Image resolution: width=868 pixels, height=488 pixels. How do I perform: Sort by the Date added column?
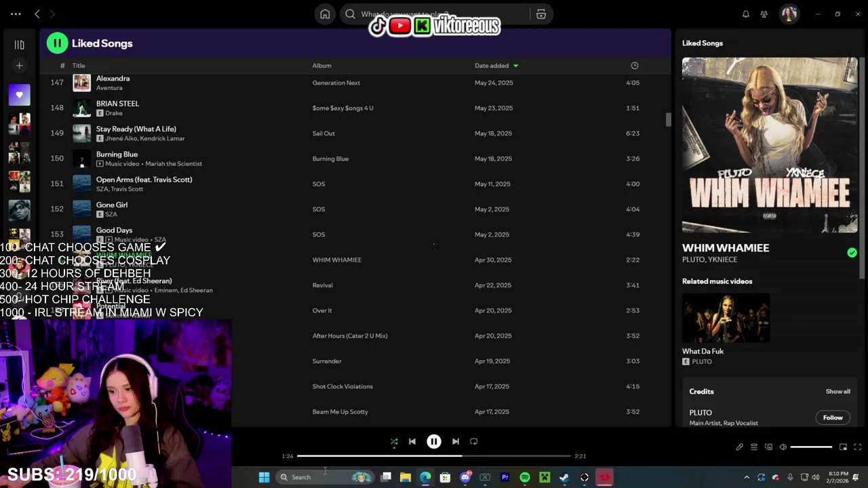[x=496, y=66]
